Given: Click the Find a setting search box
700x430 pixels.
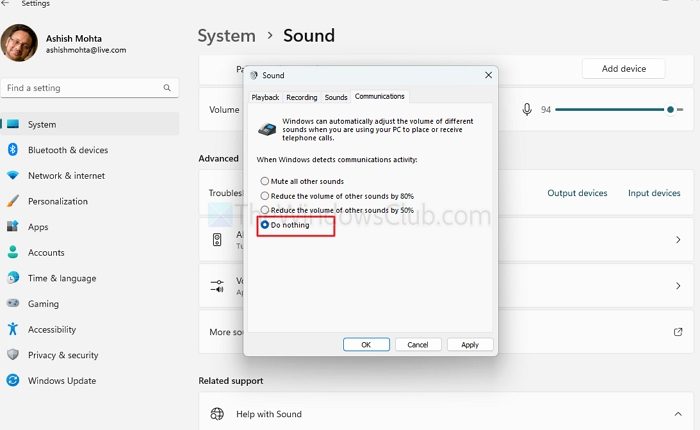Looking at the screenshot, I should pos(90,88).
